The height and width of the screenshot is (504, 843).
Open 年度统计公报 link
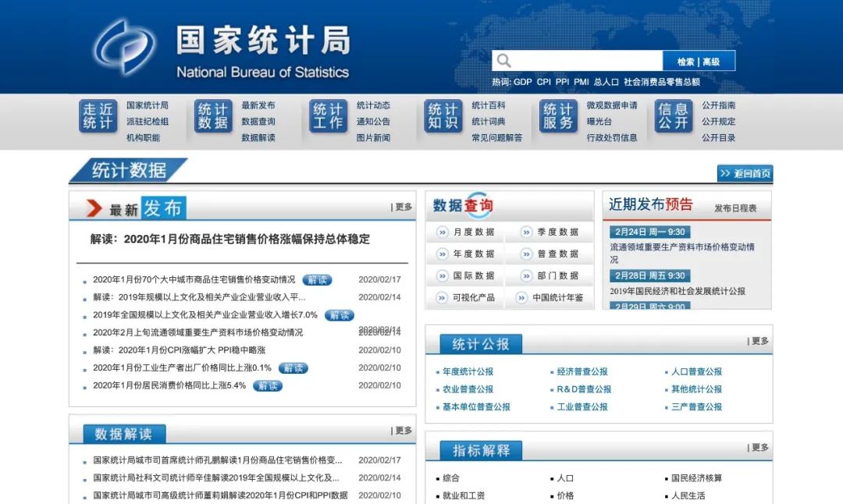tap(468, 371)
